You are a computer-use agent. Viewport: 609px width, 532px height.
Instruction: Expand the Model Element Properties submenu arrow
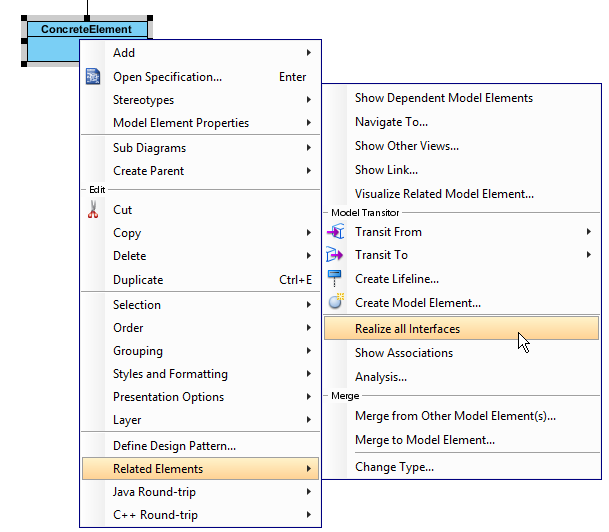pyautogui.click(x=308, y=123)
